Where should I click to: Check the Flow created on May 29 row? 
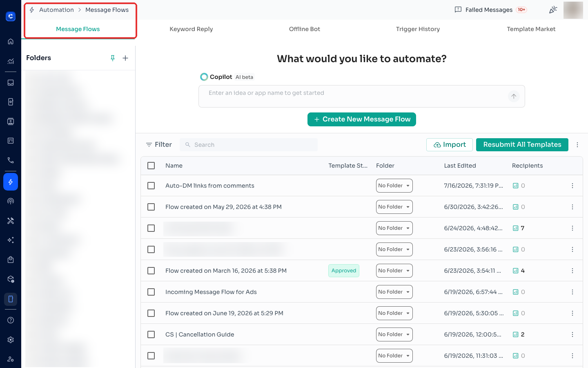(151, 207)
